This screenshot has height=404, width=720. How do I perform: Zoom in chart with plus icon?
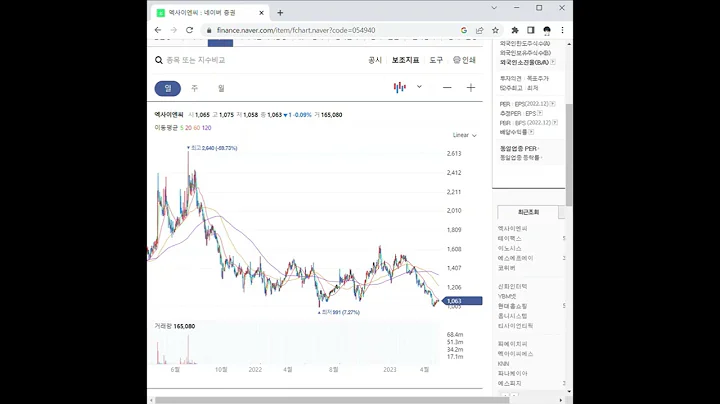(x=471, y=87)
